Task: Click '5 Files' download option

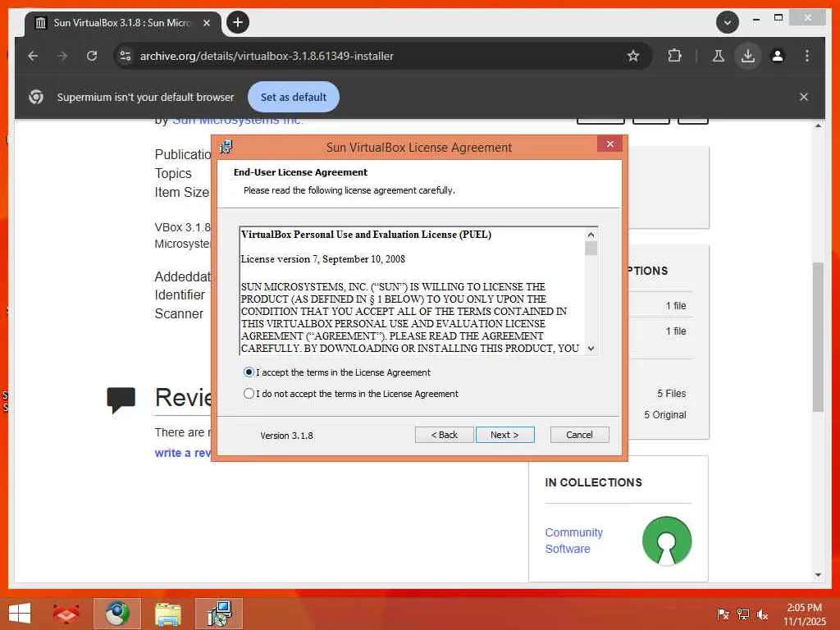Action: pyautogui.click(x=671, y=394)
